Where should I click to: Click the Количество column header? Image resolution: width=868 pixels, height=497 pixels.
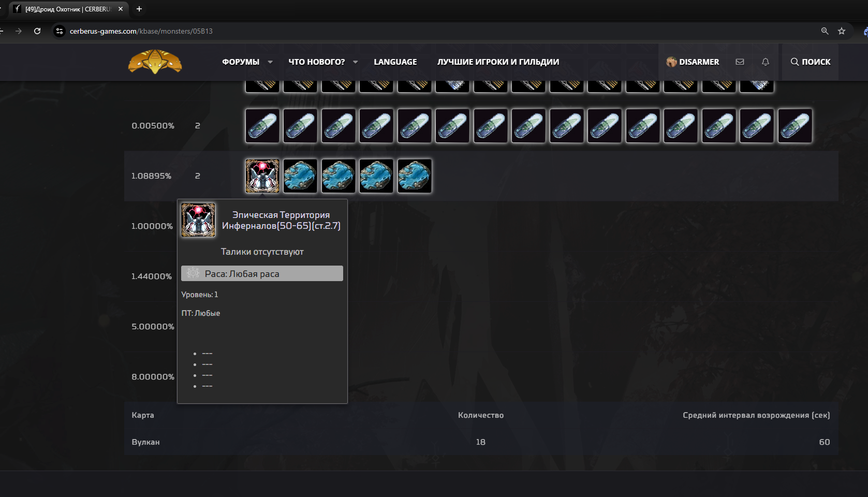tap(481, 415)
